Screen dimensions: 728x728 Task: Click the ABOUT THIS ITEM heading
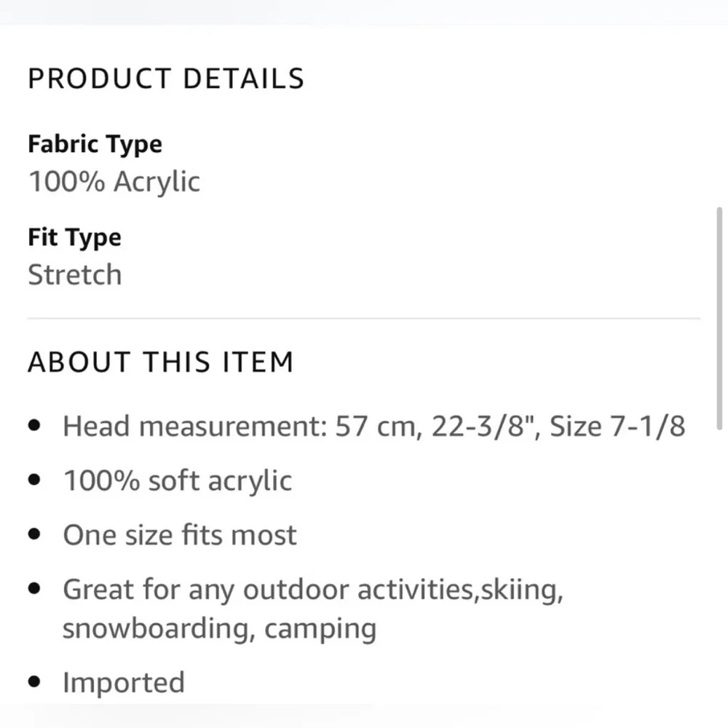click(160, 362)
